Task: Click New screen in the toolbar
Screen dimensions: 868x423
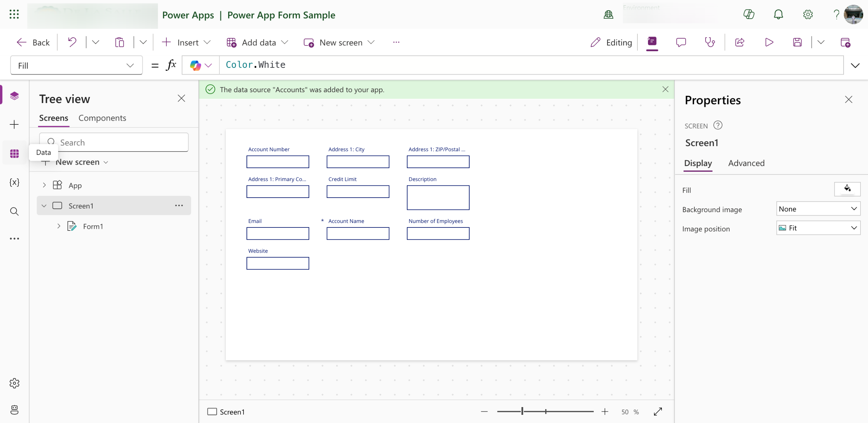Action: (x=339, y=42)
